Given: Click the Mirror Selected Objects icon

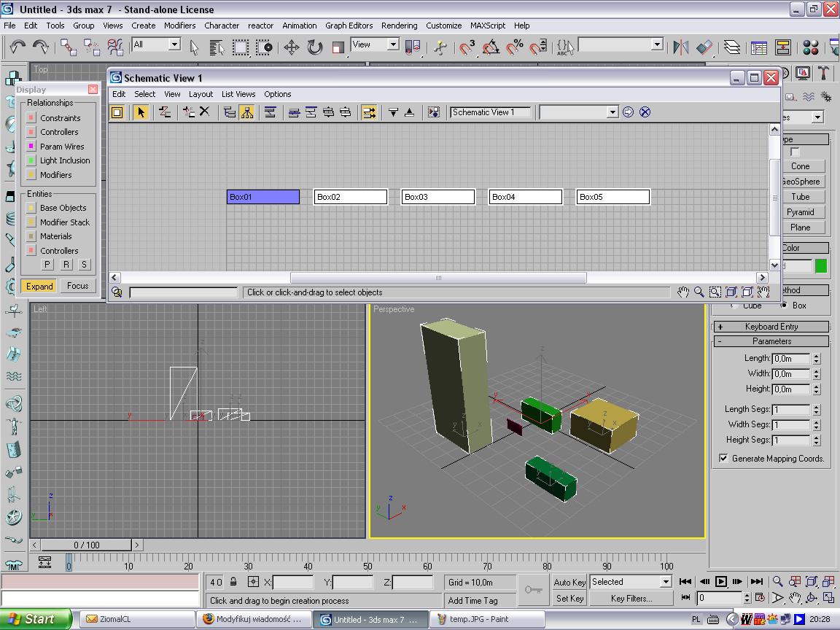Looking at the screenshot, I should (x=681, y=47).
